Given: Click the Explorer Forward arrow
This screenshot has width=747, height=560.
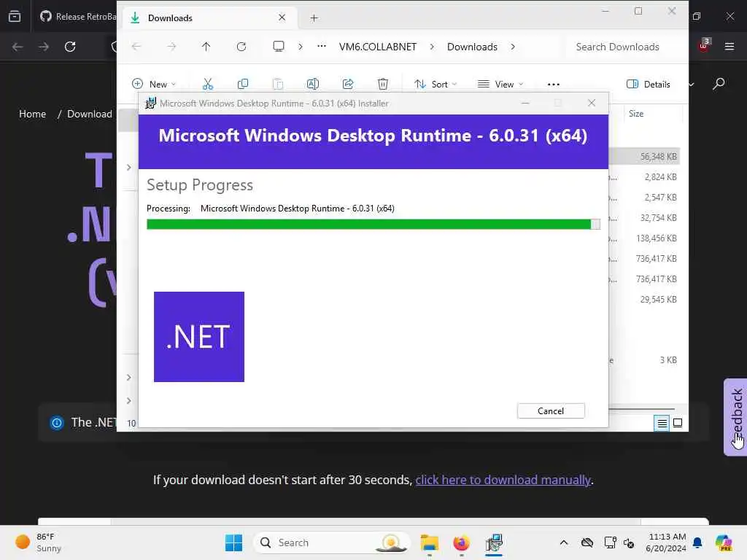Looking at the screenshot, I should [x=171, y=47].
